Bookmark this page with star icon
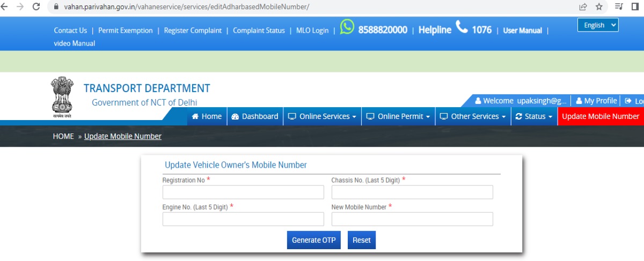 tap(599, 7)
